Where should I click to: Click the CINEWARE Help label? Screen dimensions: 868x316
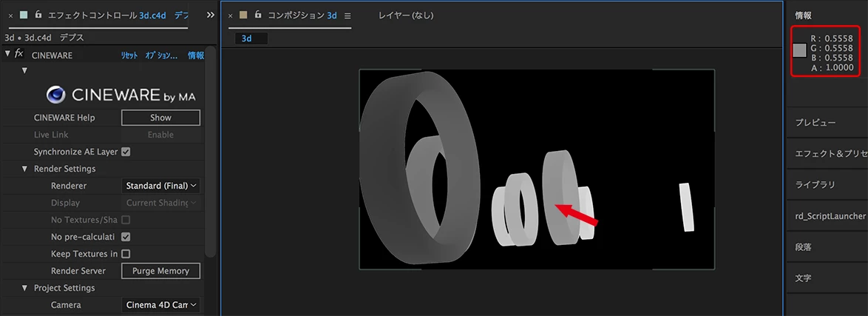tap(64, 118)
